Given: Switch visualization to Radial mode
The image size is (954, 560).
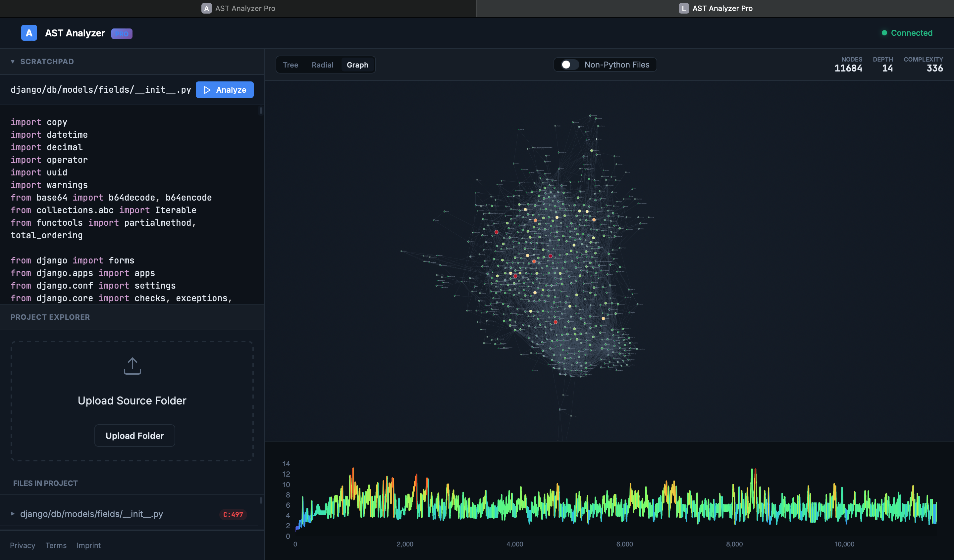Looking at the screenshot, I should (x=323, y=65).
